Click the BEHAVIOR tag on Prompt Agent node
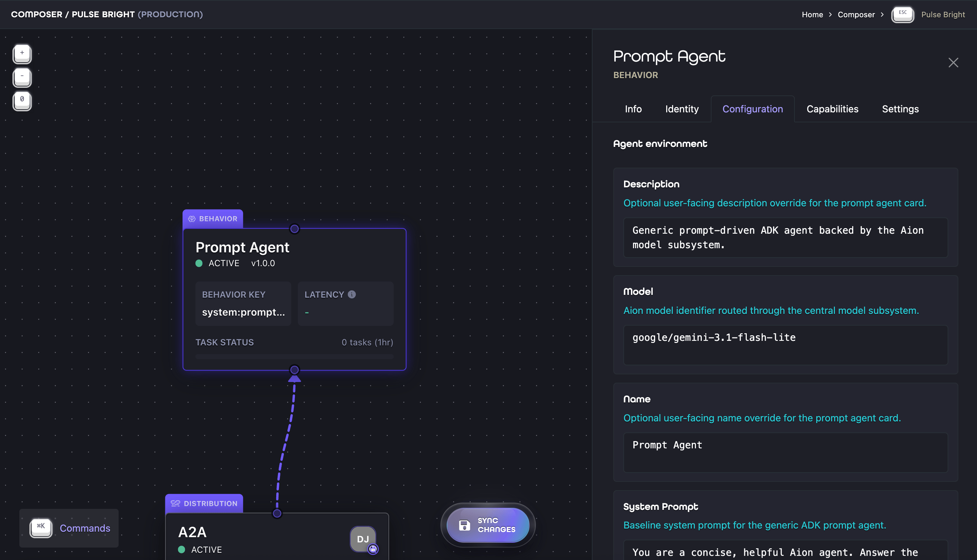The width and height of the screenshot is (977, 560). coord(213,219)
